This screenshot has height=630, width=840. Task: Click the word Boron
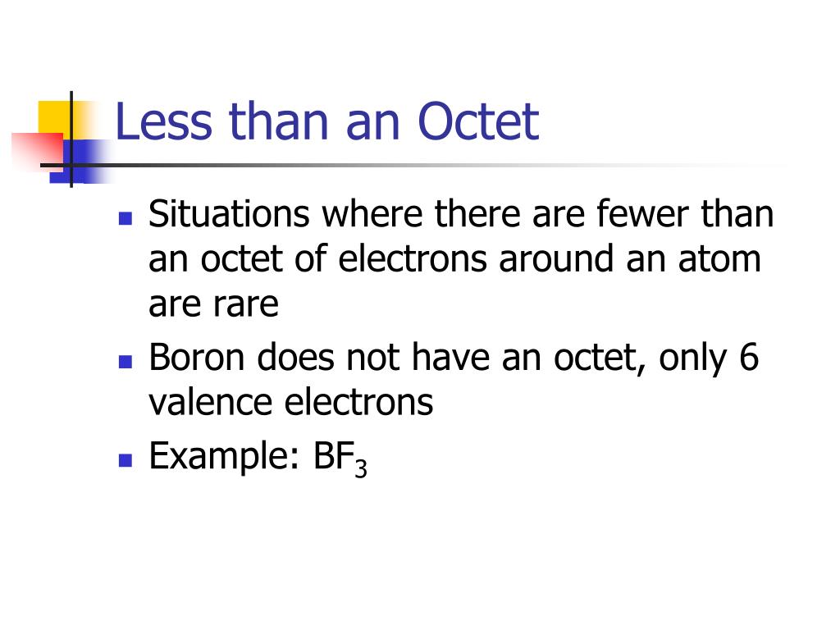197,358
